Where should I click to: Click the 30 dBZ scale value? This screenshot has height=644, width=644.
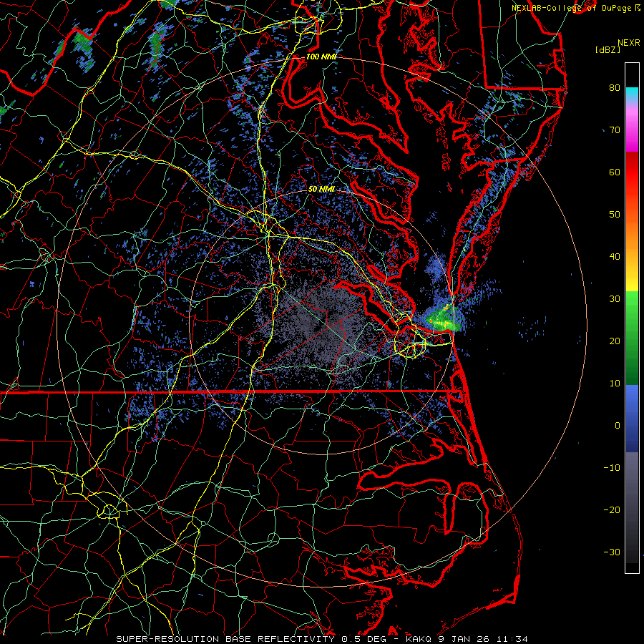pos(615,298)
